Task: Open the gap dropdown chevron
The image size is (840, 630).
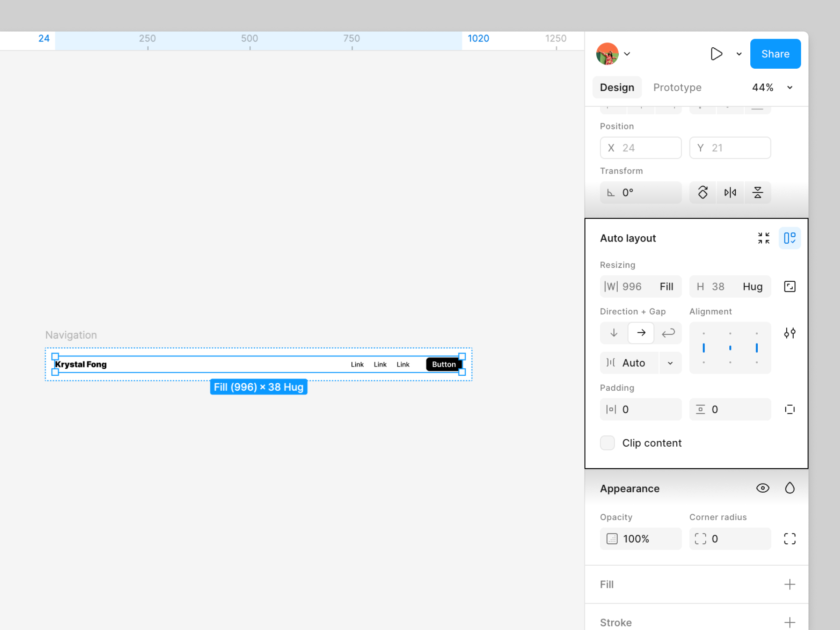Action: pos(670,363)
